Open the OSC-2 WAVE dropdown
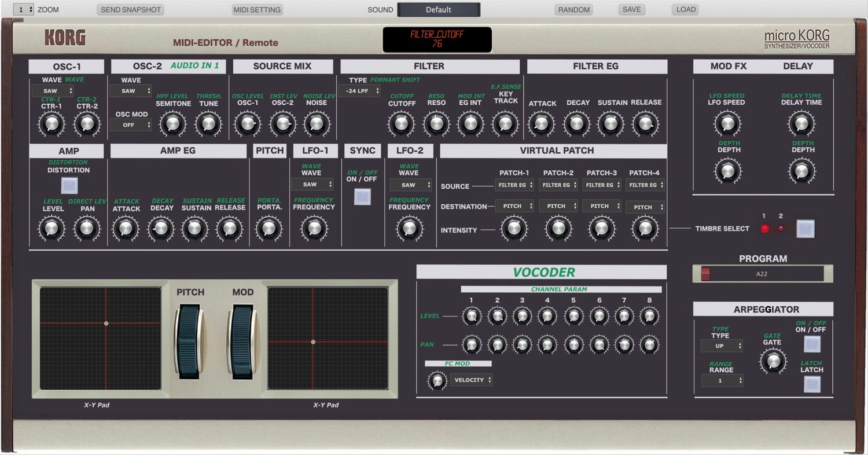The image size is (868, 455). [x=131, y=91]
